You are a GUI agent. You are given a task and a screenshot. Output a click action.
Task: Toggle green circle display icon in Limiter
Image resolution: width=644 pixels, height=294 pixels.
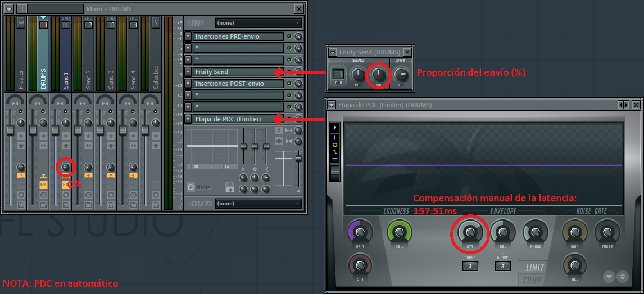tap(335, 145)
